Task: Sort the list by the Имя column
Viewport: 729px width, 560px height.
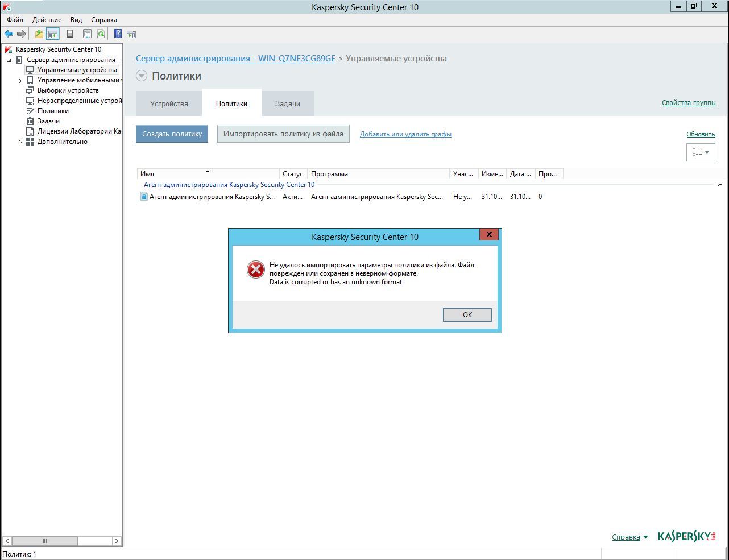Action: [208, 174]
